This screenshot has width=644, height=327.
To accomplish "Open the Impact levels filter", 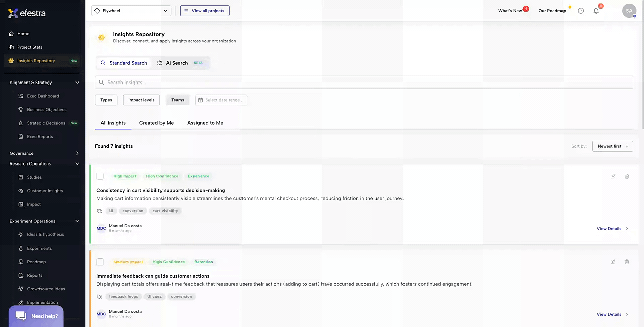I will point(141,100).
